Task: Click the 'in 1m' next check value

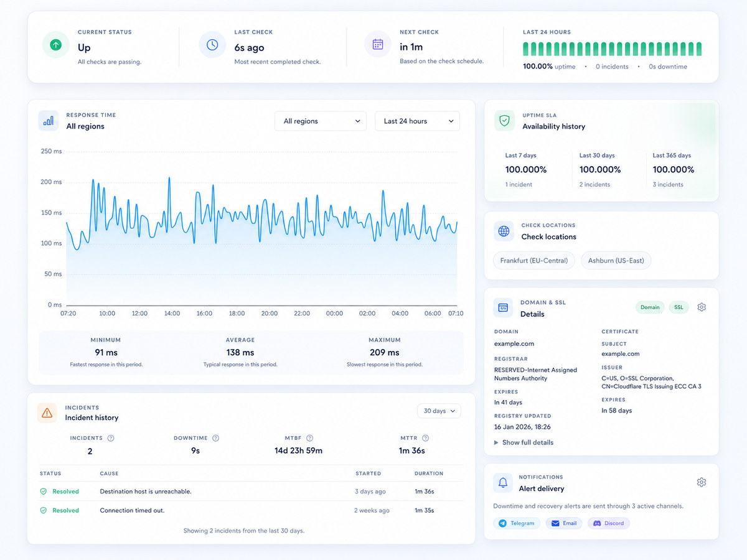Action: pyautogui.click(x=411, y=47)
